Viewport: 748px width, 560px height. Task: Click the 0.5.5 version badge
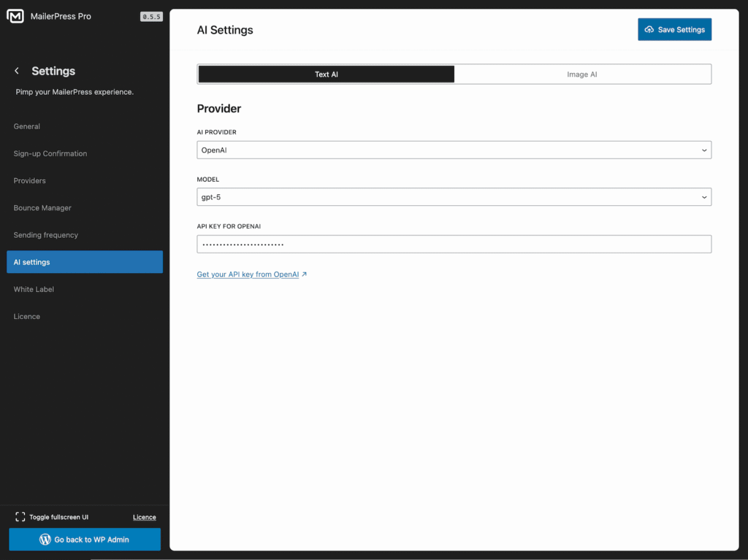(151, 16)
